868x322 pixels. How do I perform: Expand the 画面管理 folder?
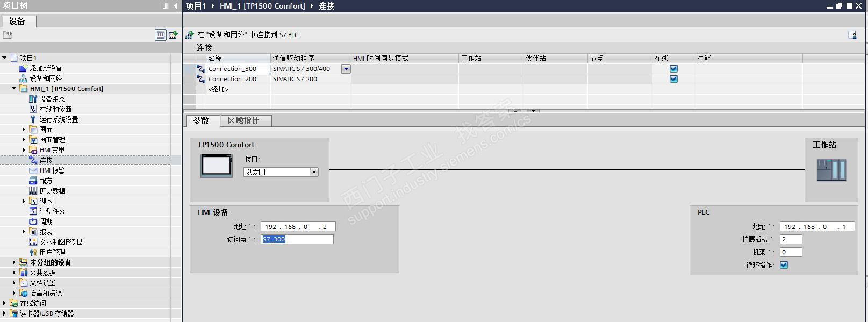click(24, 140)
